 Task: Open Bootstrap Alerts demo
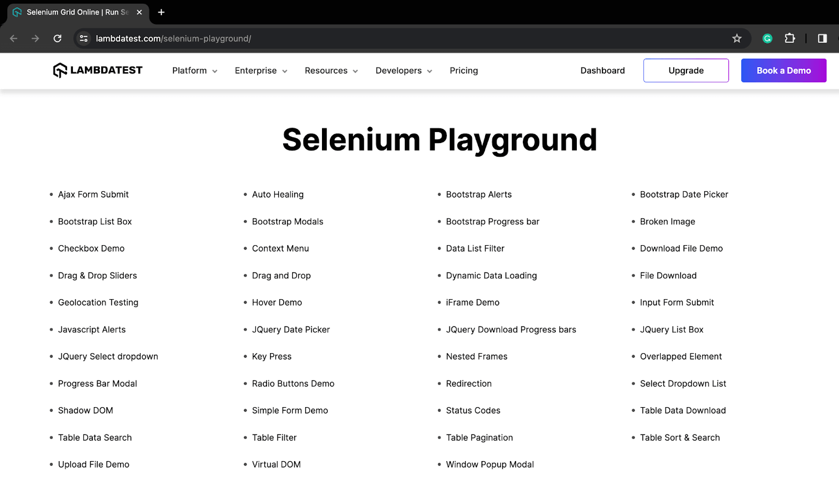point(479,194)
